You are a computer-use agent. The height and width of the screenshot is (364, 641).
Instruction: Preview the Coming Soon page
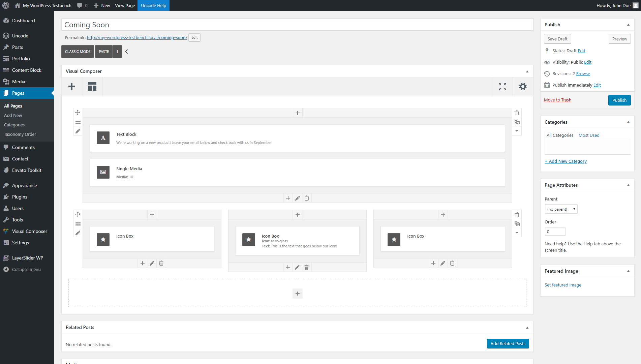(x=619, y=39)
